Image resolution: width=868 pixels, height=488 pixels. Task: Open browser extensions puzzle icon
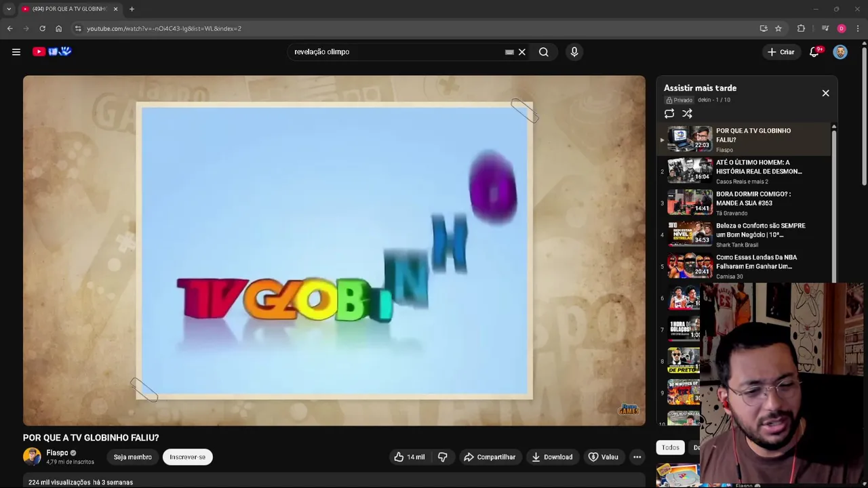point(801,28)
